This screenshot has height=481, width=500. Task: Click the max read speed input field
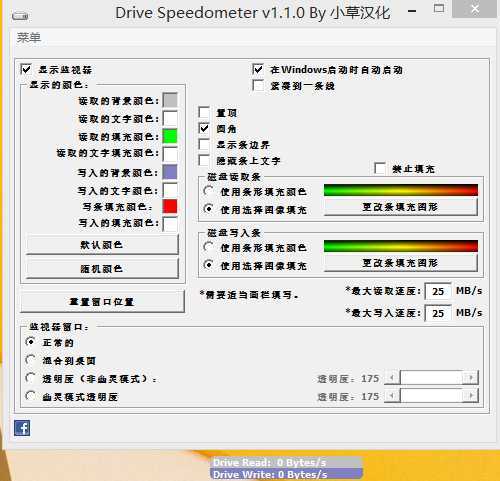coord(438,292)
